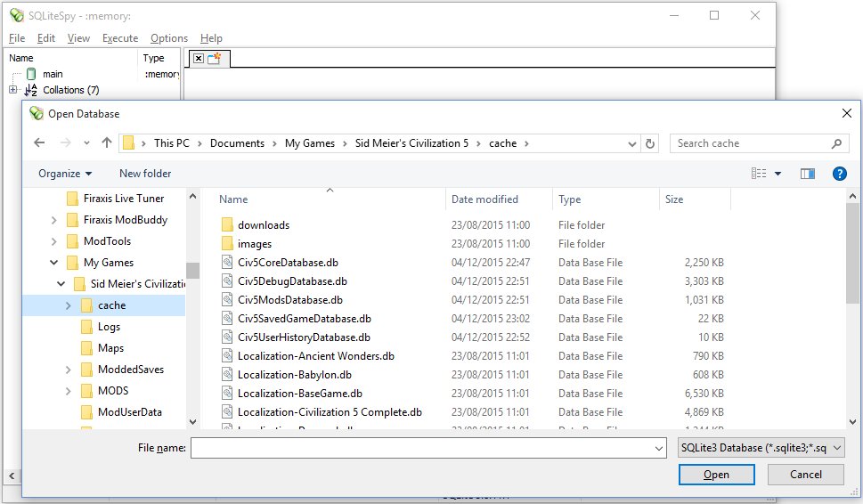This screenshot has height=504, width=863.
Task: Open the Help menu
Action: [211, 38]
